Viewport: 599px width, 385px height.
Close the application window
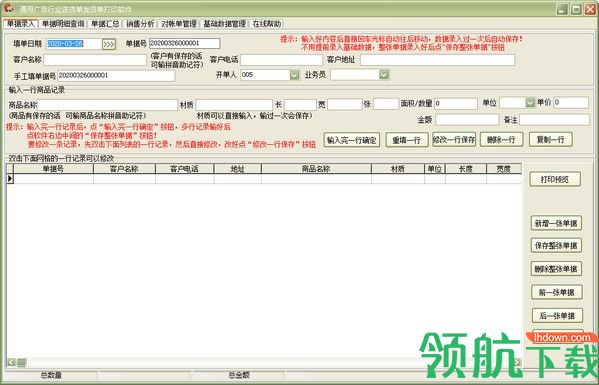click(590, 10)
